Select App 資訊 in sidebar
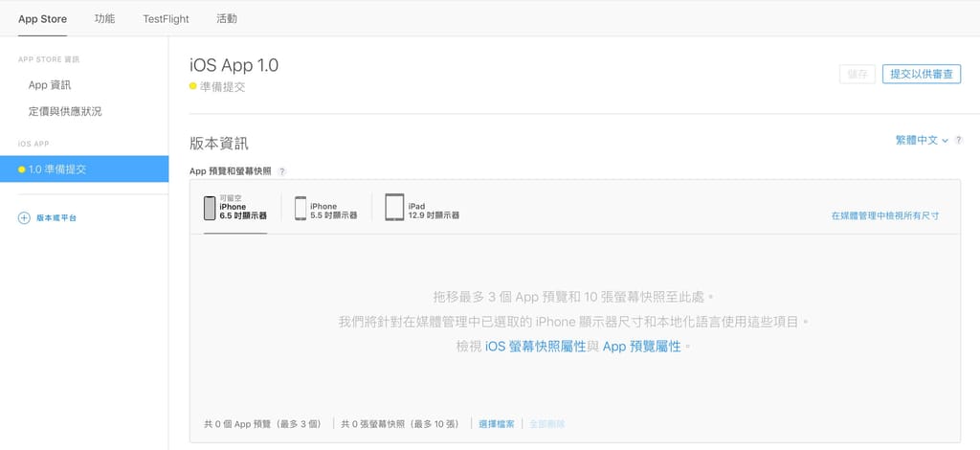 click(x=50, y=85)
